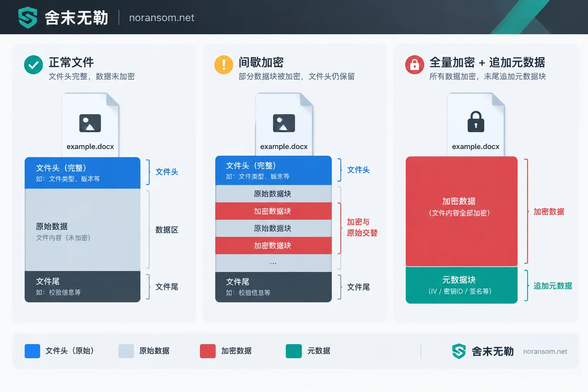Click the red 加密数据 legend swatch
Viewport: 588px width, 392px height.
pyautogui.click(x=208, y=351)
